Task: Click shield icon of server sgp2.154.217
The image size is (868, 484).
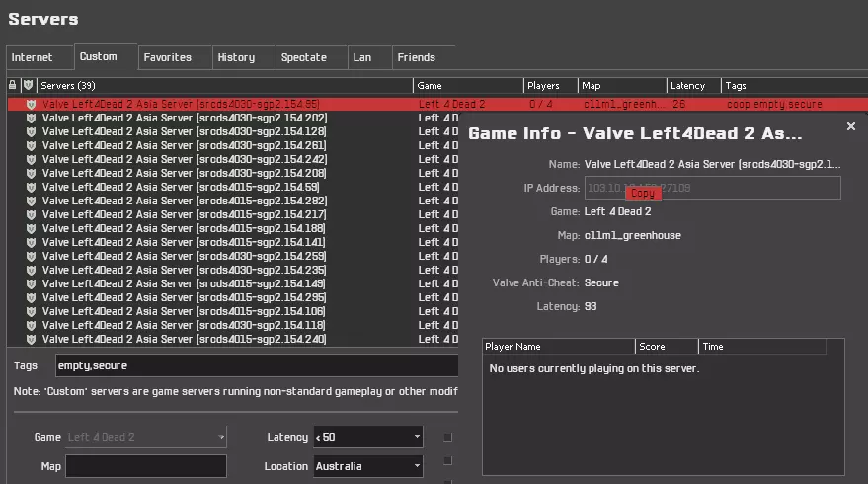Action: coord(31,215)
